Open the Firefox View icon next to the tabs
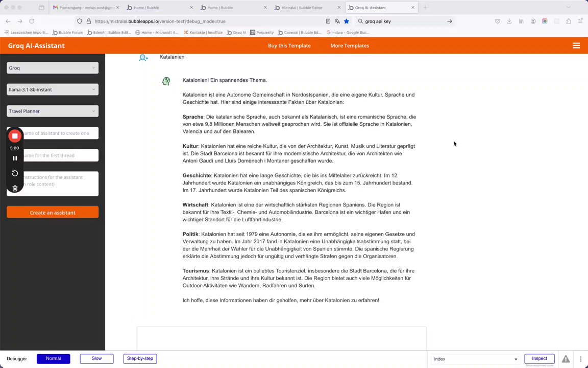 (x=41, y=8)
